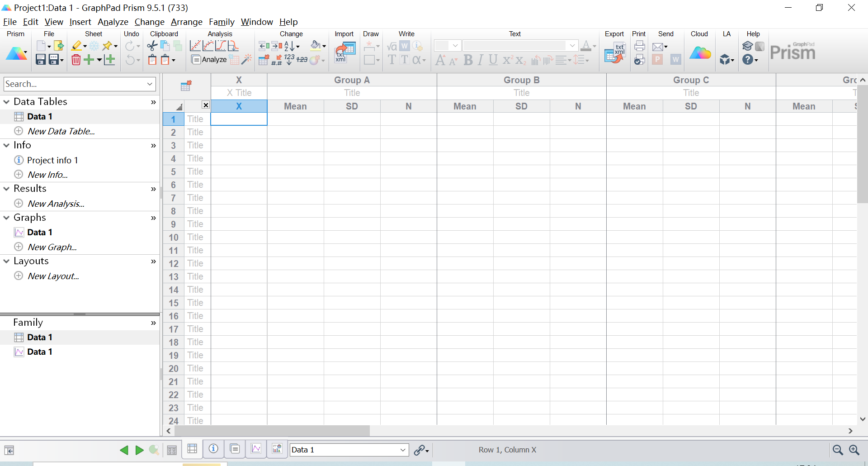Open the Data 1 sheet dropdown
The image size is (868, 466).
pos(402,450)
